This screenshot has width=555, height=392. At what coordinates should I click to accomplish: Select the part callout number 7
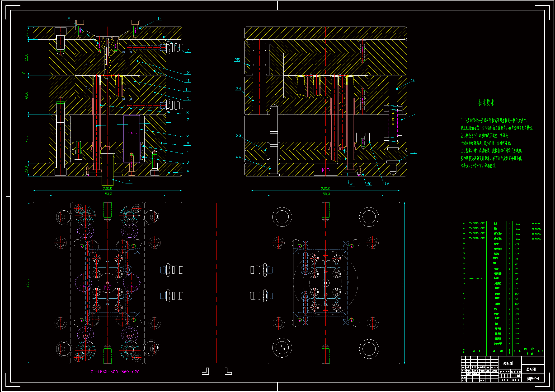tap(188, 120)
